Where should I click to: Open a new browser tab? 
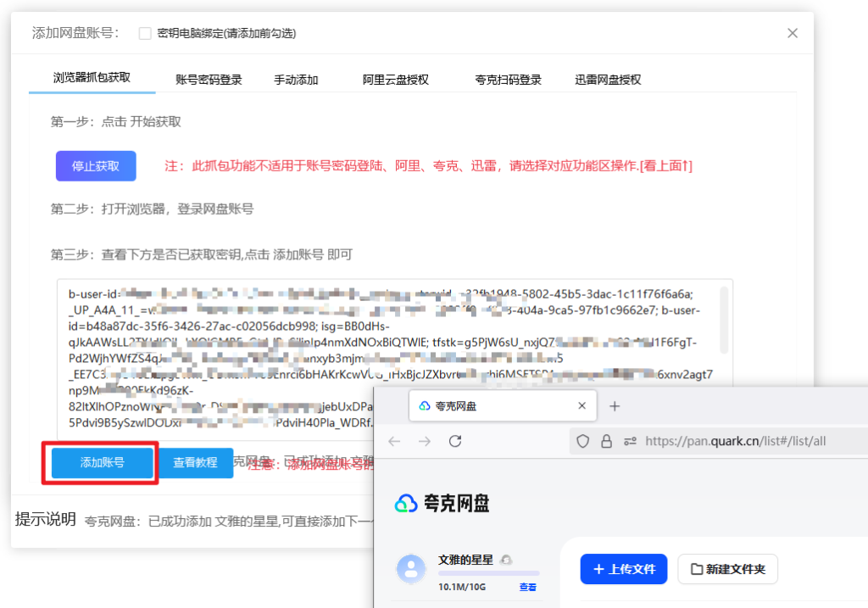pos(615,406)
